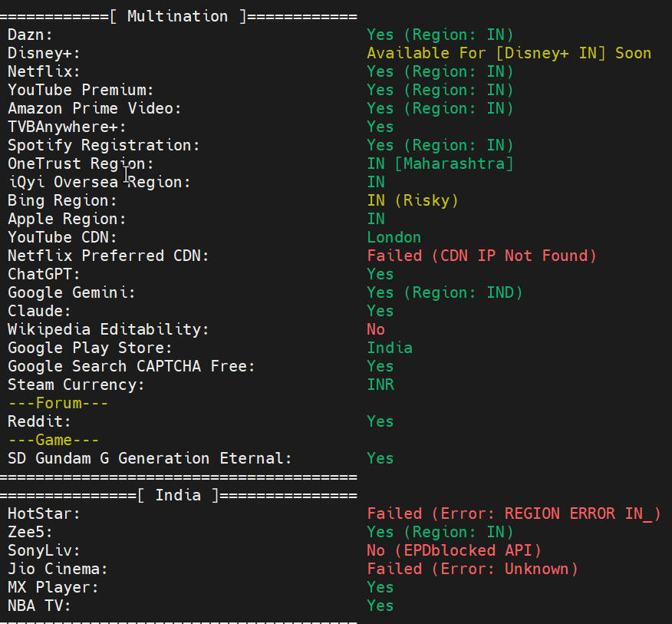
Task: Click the "ChatGPT:" label
Action: (x=44, y=274)
